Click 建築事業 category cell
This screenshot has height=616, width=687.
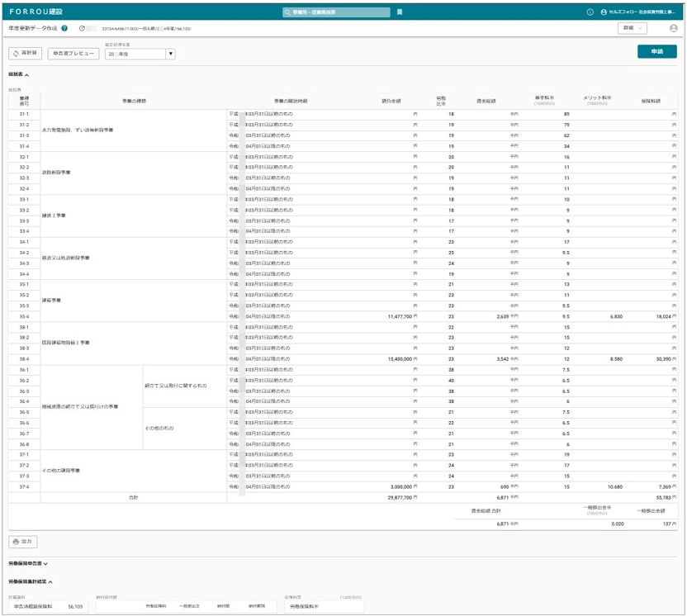(x=134, y=301)
